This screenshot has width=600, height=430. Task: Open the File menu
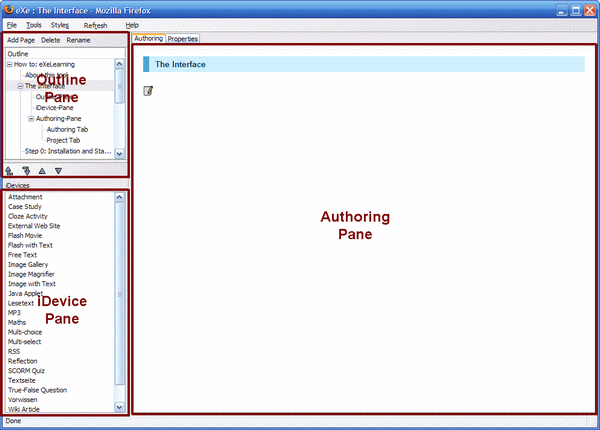coord(11,24)
